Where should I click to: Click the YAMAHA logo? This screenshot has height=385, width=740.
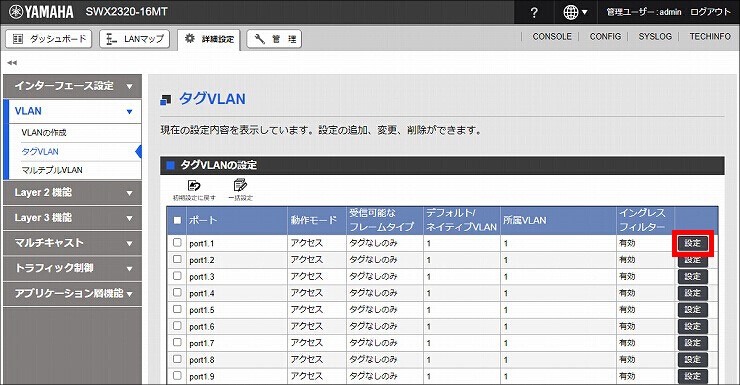pyautogui.click(x=41, y=12)
